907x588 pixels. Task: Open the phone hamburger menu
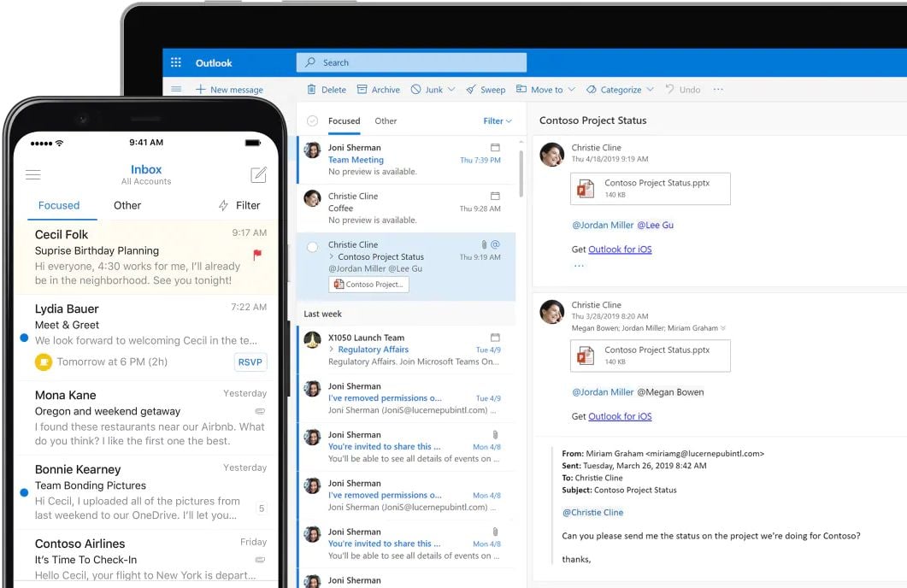point(33,175)
